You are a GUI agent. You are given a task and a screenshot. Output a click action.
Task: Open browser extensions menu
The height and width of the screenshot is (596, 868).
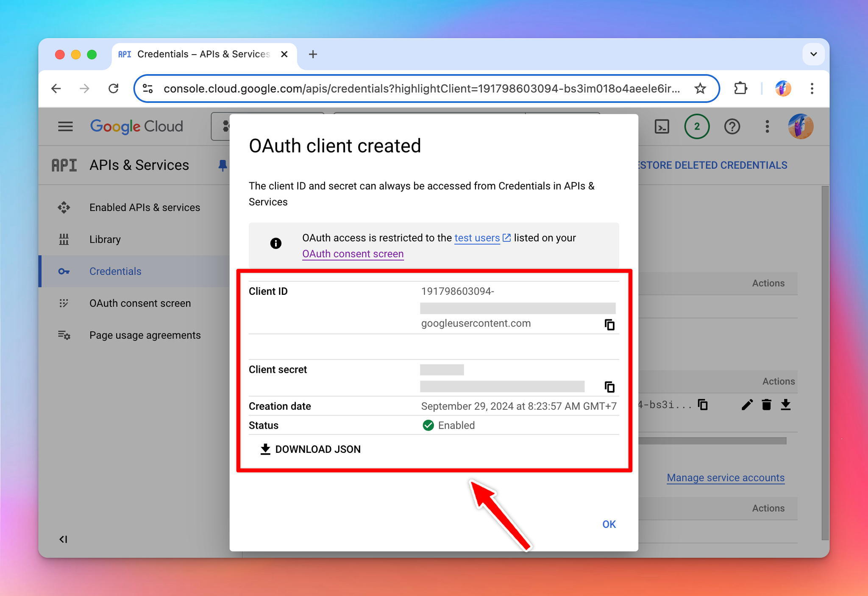click(740, 89)
